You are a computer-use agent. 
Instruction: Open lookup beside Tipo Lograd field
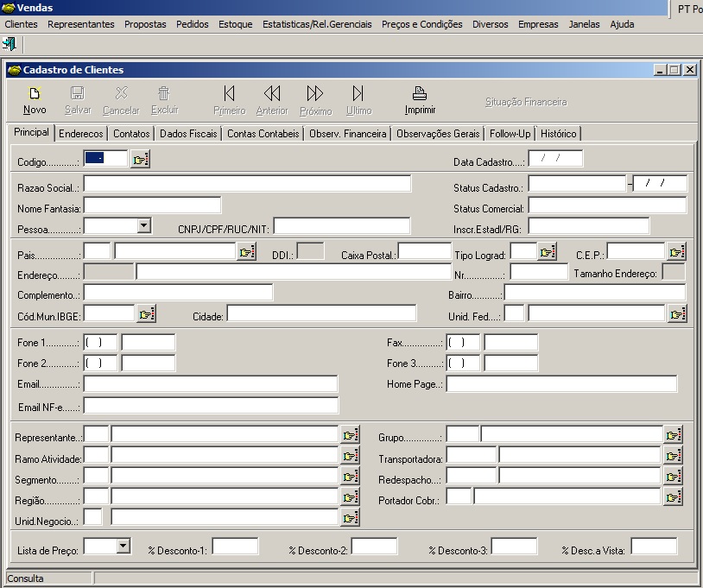point(547,251)
